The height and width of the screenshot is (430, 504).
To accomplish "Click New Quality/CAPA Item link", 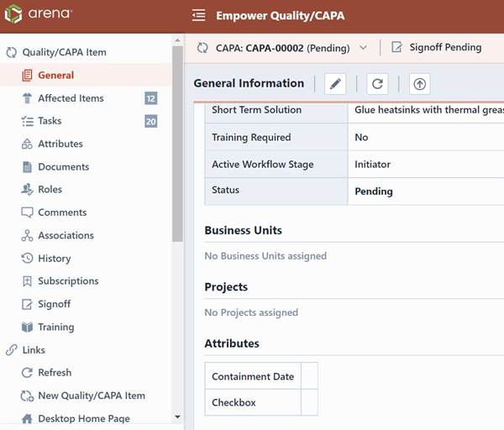I will (92, 396).
